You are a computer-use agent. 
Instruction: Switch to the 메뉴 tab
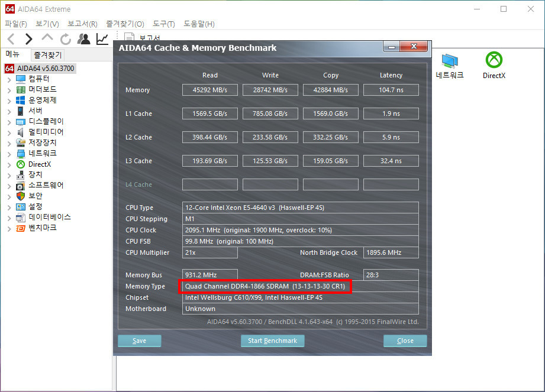(12, 54)
